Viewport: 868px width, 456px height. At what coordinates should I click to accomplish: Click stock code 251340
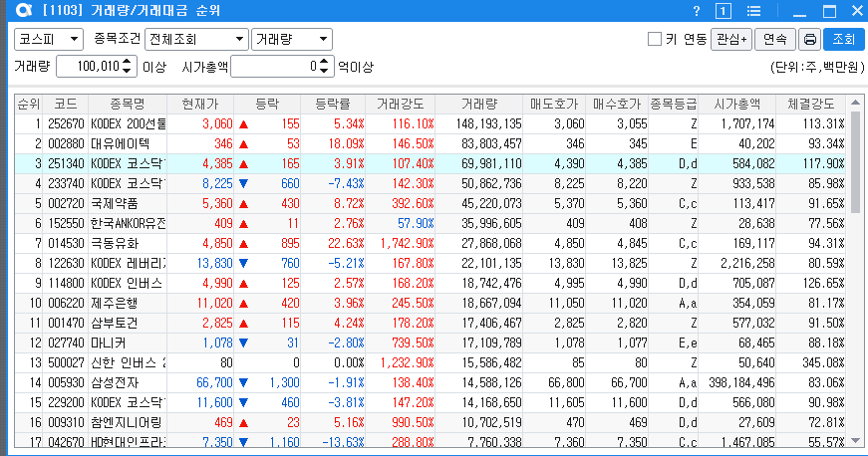tap(66, 163)
